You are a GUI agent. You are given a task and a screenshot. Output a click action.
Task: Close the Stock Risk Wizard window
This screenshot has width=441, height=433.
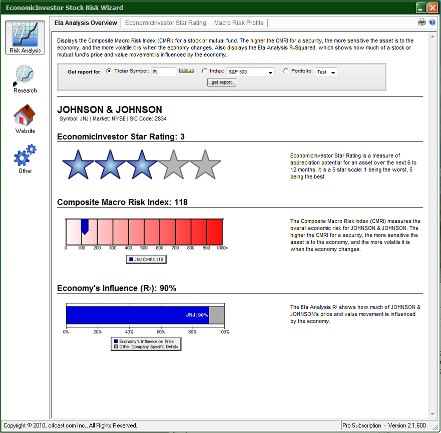(x=433, y=7)
